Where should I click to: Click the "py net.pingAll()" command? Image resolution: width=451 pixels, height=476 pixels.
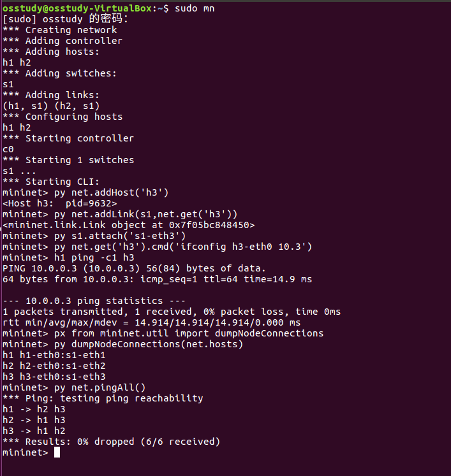tap(100, 387)
